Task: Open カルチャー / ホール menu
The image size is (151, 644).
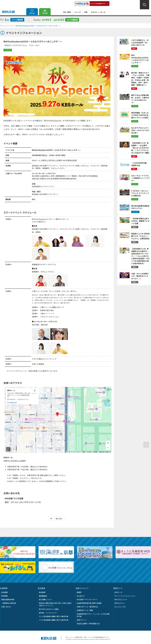Action: tap(98, 12)
